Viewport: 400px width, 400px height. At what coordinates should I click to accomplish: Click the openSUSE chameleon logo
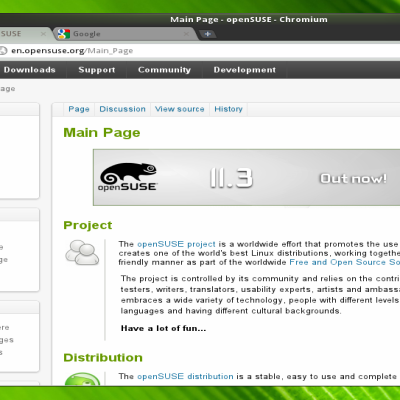(128, 177)
